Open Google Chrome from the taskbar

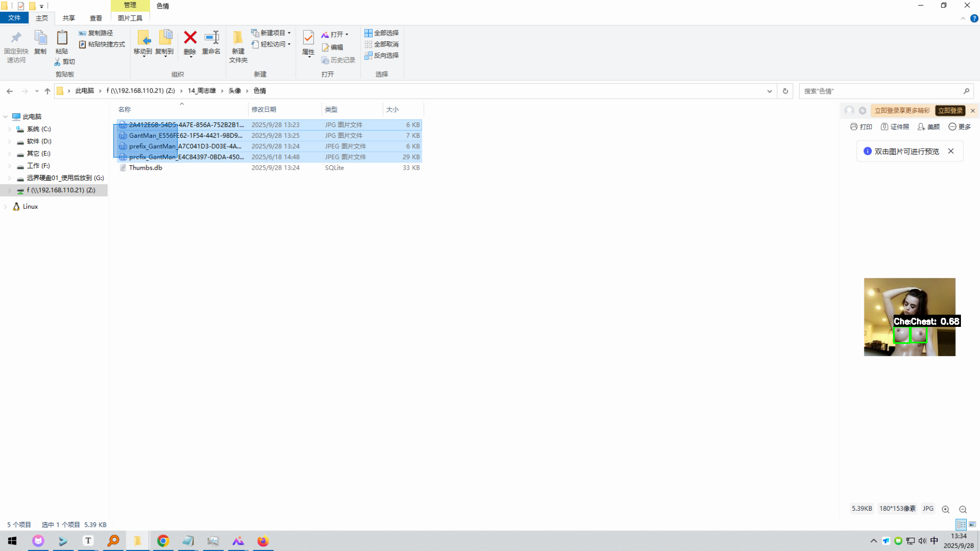pos(163,541)
